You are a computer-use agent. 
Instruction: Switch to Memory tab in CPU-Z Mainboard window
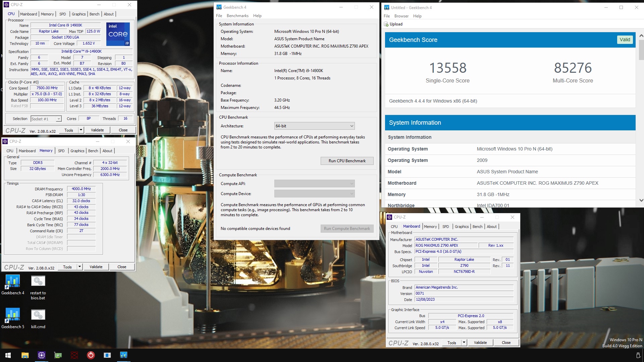pos(430,227)
